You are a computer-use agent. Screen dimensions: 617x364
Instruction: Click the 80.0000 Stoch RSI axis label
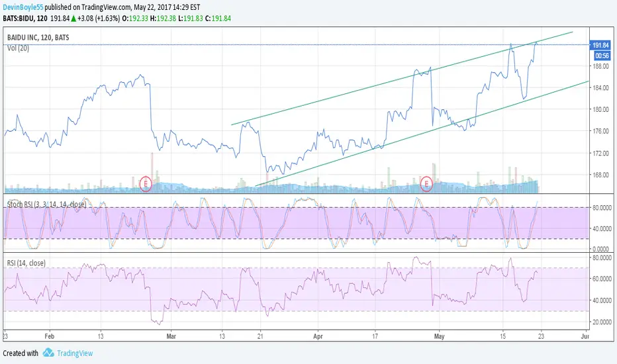click(x=602, y=207)
